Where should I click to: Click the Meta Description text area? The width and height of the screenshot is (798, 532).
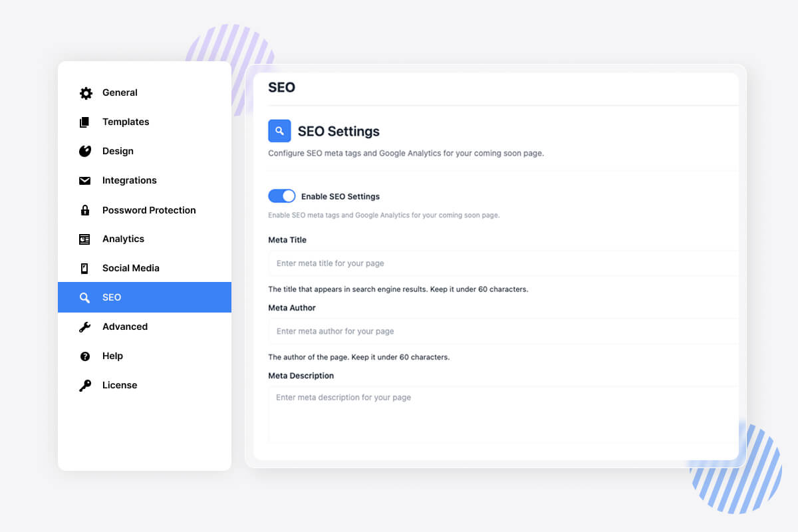click(x=503, y=414)
